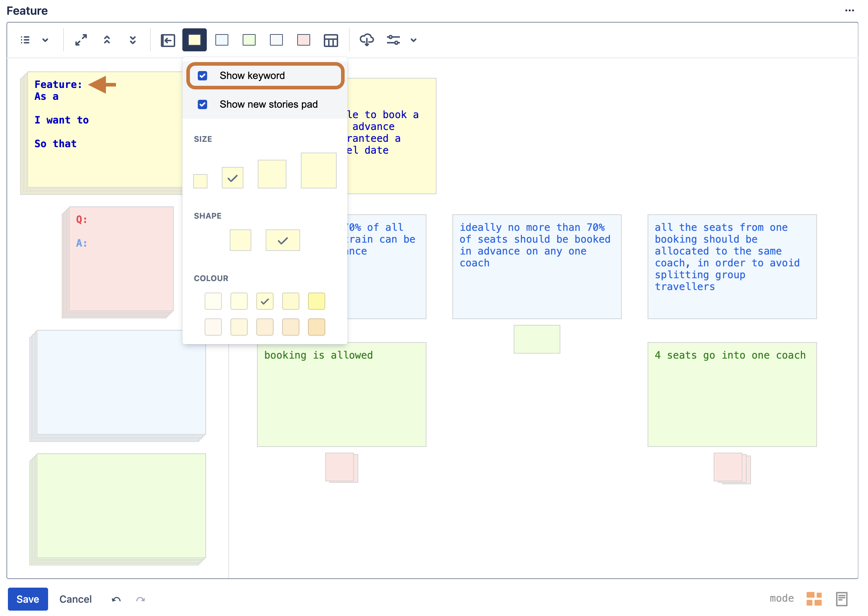Expand the list view dropdown chevron
The height and width of the screenshot is (616, 868).
click(x=45, y=40)
